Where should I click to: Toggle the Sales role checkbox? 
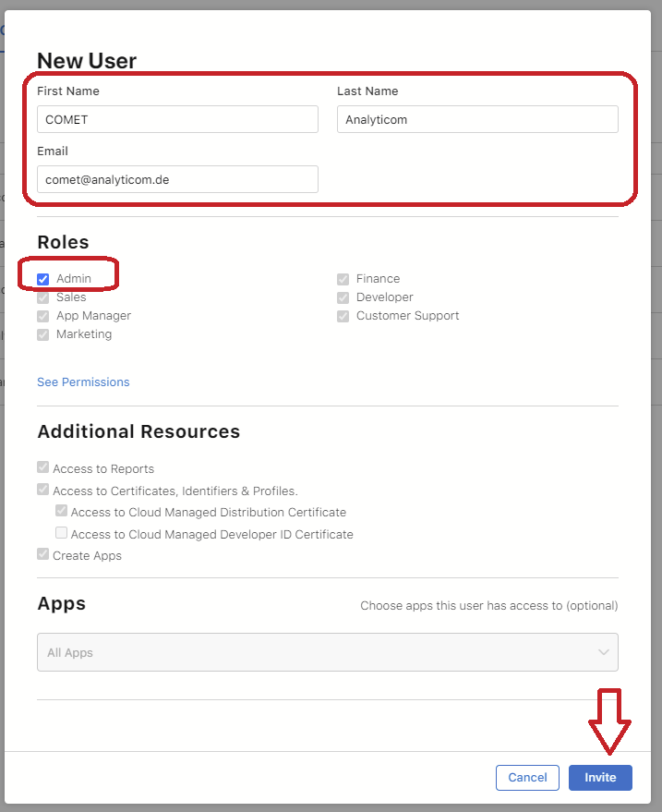click(43, 297)
